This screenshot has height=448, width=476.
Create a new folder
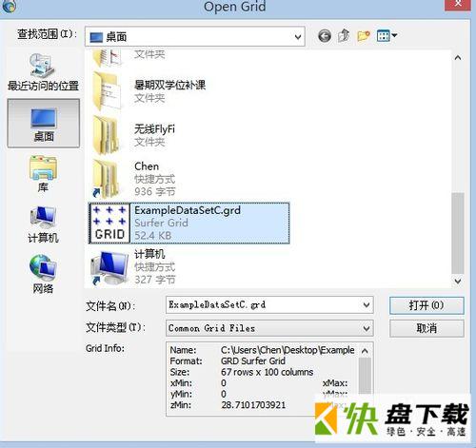point(364,36)
